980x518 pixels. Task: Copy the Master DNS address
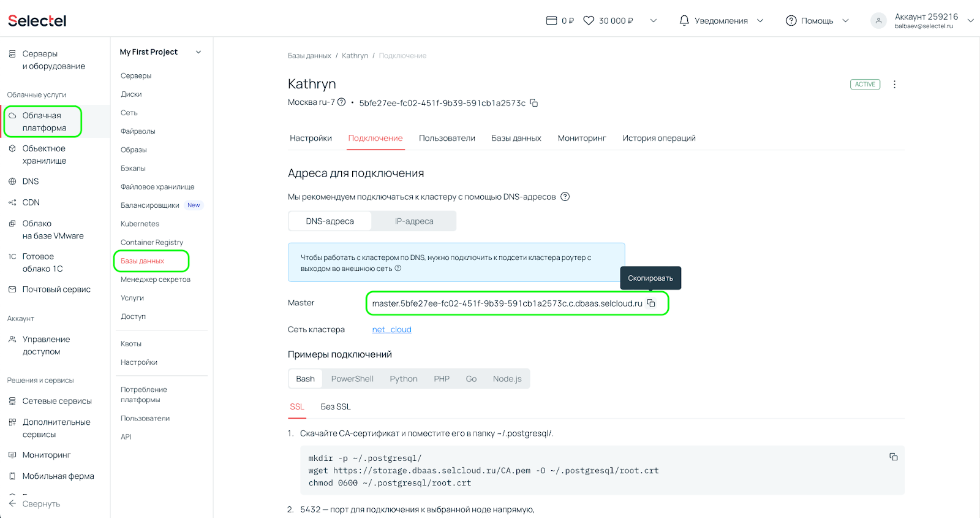[x=651, y=303]
